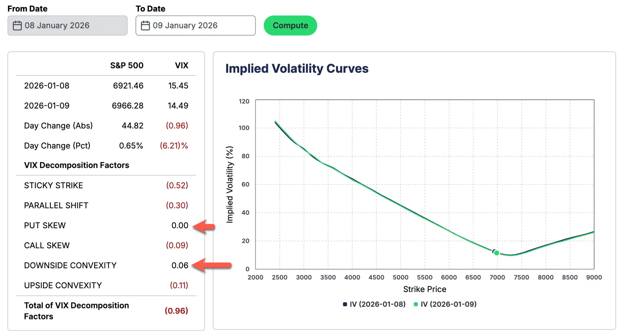Click the green dot on the volatility curve
This screenshot has height=332, width=644.
click(496, 253)
